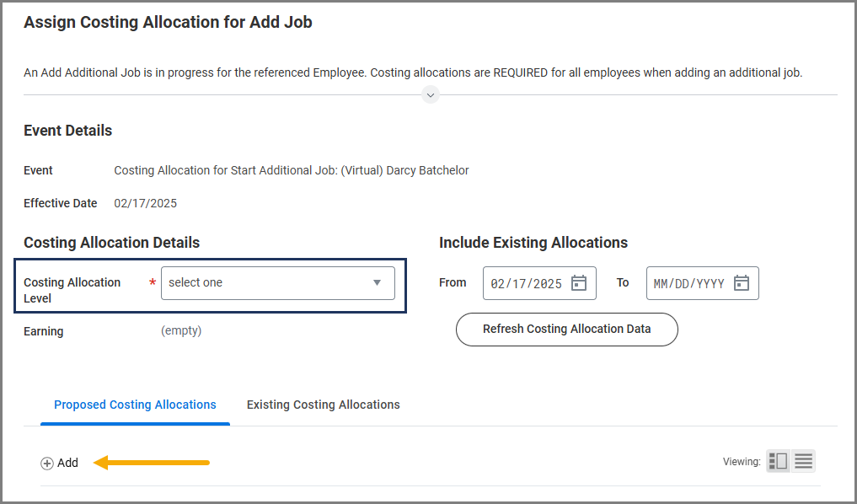Switch to the Existing Costing Allocations tab
857x504 pixels.
[323, 405]
